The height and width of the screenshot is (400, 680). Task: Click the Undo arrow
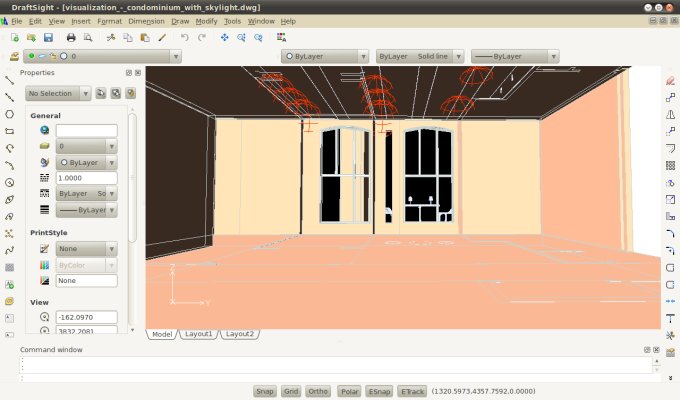pyautogui.click(x=185, y=38)
